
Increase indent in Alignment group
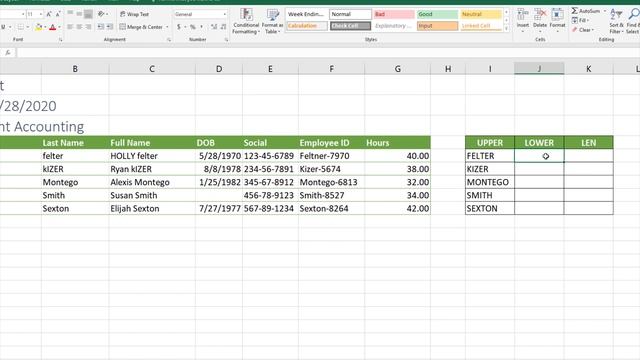109,27
